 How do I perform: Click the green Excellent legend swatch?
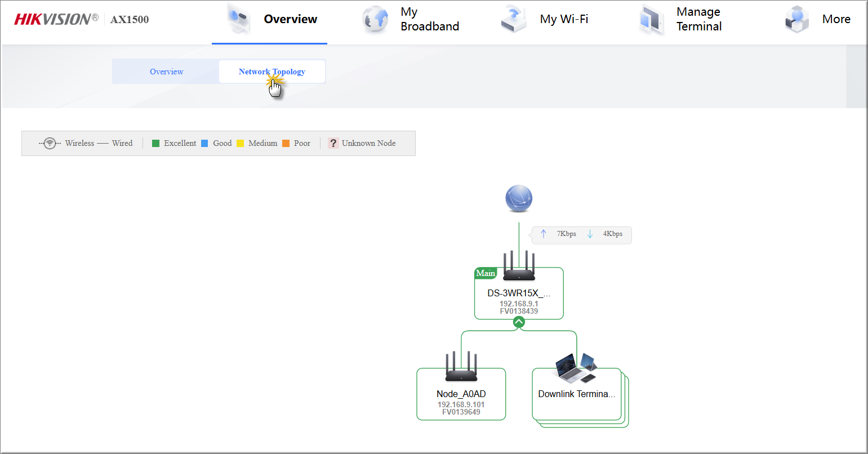(x=156, y=144)
